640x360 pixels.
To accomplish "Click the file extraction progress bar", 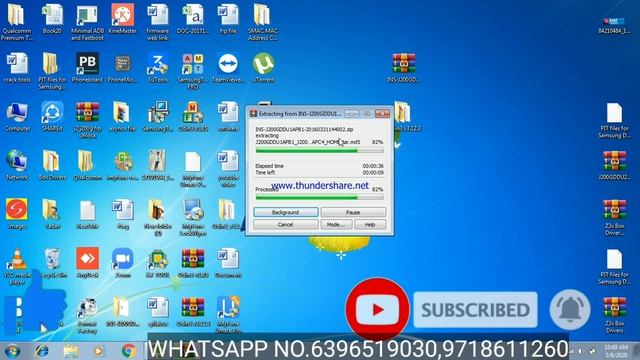I will [x=319, y=151].
